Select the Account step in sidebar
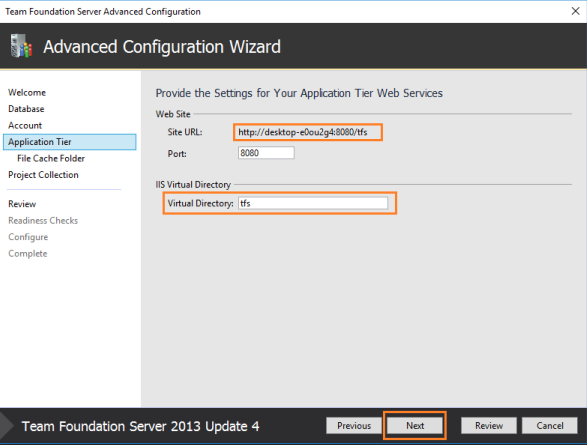The image size is (587, 445). pos(25,125)
